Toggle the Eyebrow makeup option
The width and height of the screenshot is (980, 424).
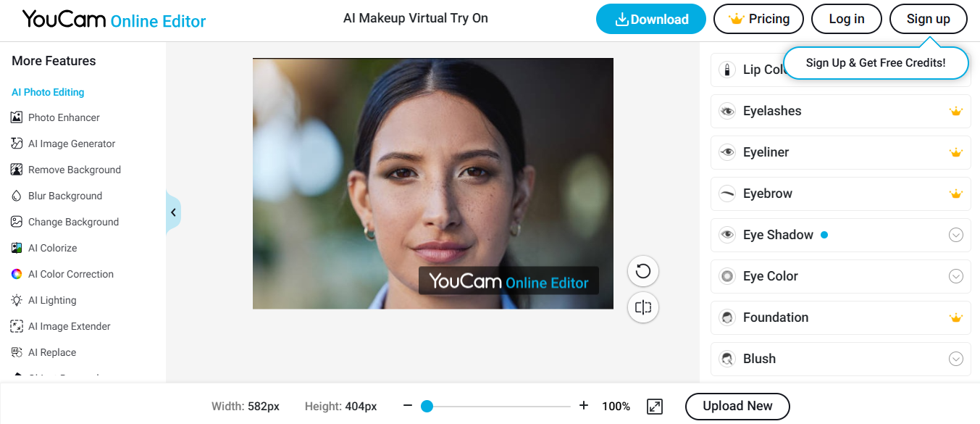pos(840,194)
